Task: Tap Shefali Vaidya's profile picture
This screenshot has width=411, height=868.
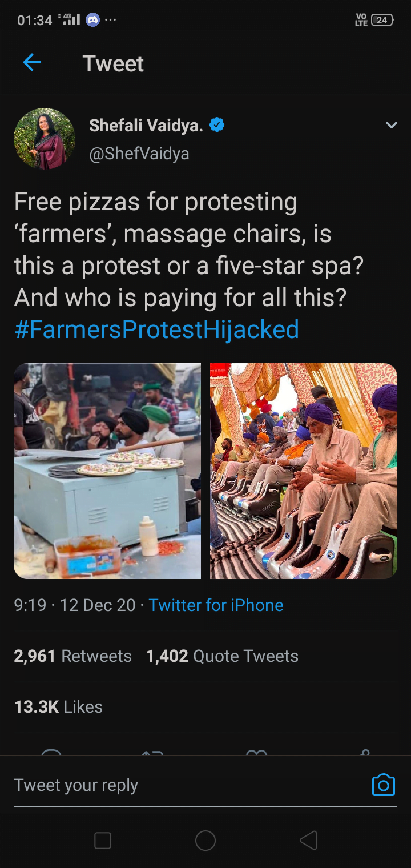Action: [45, 139]
